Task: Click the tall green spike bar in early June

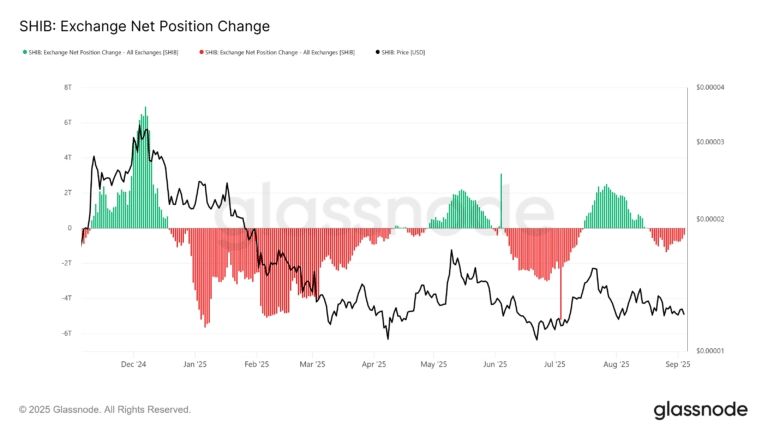Action: click(x=501, y=201)
